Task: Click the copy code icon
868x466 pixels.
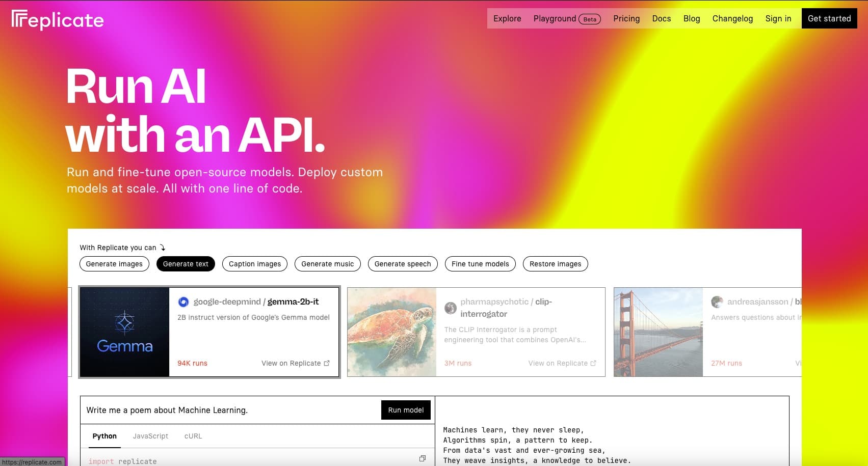Action: [422, 458]
